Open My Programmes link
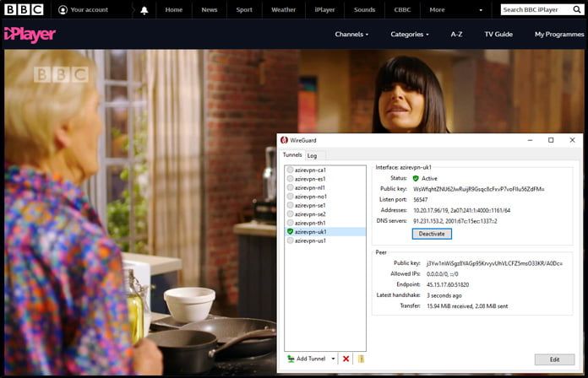 click(559, 34)
